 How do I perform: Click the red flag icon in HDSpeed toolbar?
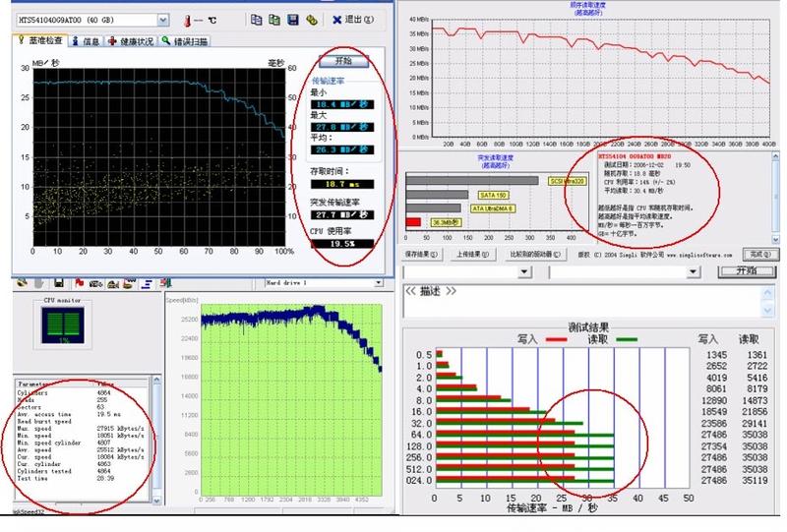tap(79, 283)
